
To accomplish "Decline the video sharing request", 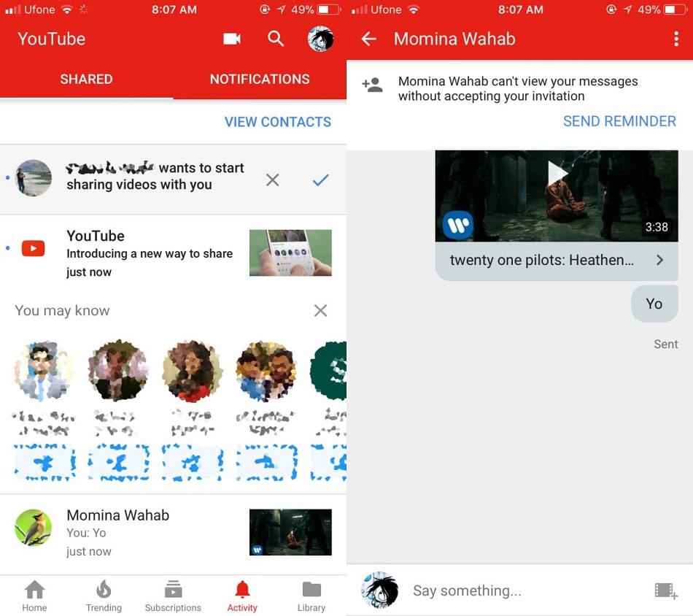I will tap(272, 180).
